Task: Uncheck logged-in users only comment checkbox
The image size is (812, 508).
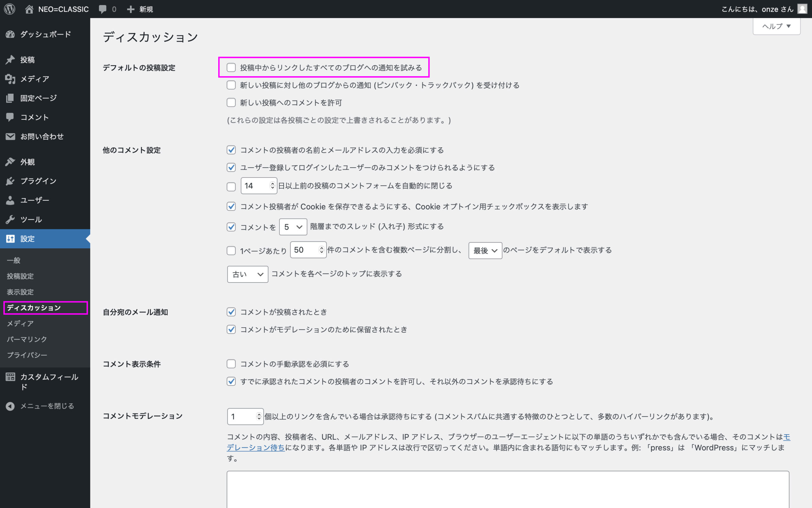Action: point(231,167)
